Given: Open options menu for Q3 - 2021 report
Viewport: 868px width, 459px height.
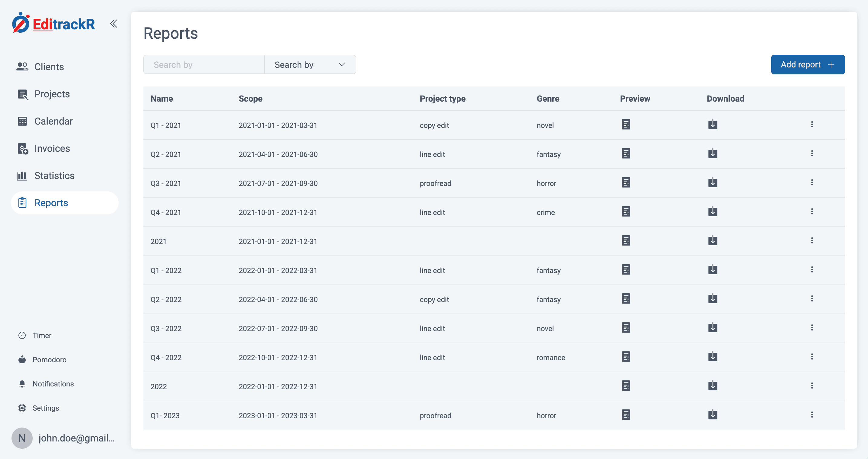Looking at the screenshot, I should [812, 182].
